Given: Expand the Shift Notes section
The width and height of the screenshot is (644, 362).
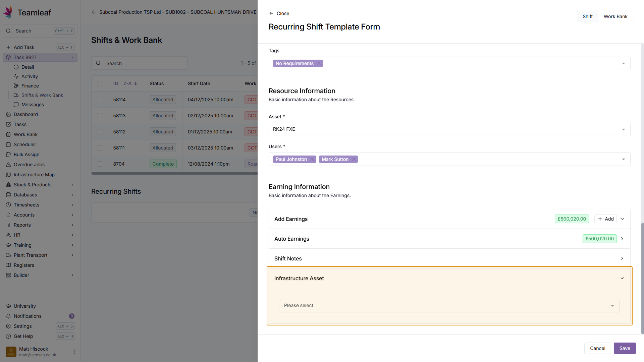Looking at the screenshot, I should 622,258.
